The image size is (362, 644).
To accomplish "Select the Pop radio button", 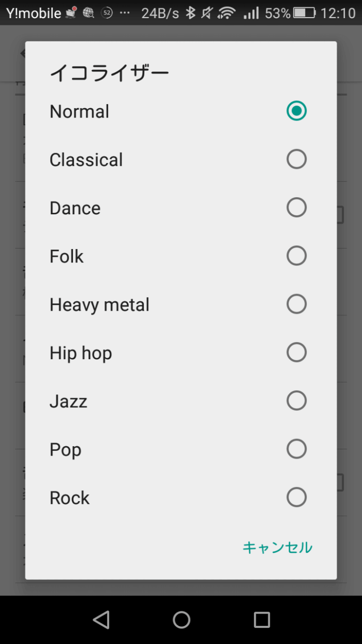I will (x=296, y=449).
